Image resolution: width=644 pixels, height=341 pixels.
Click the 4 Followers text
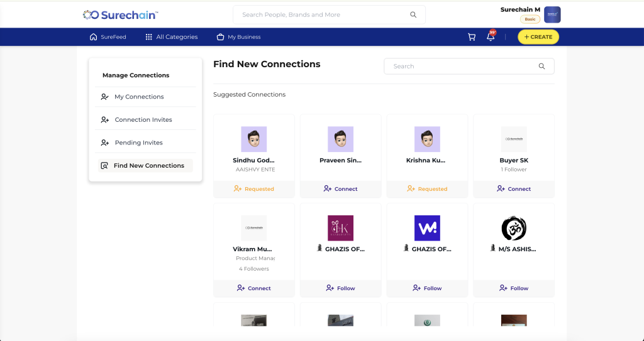pos(254,269)
